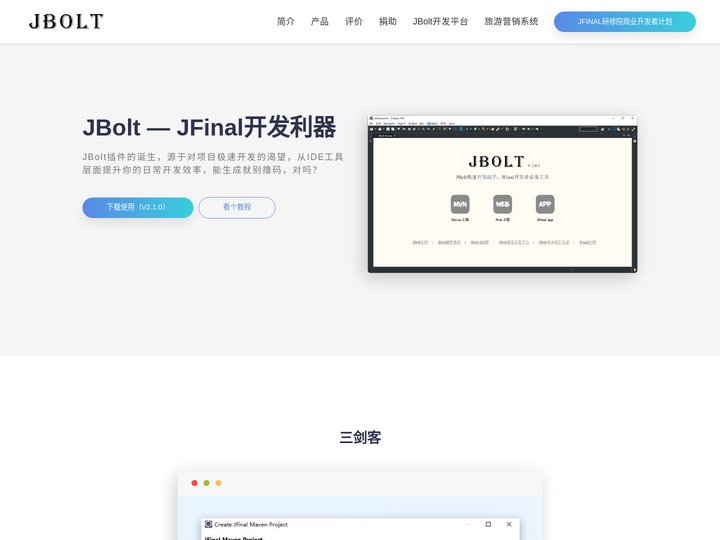This screenshot has height=540, width=720.
Task: Click the heading JBolt — JFinal开发利器
Action: point(209,127)
